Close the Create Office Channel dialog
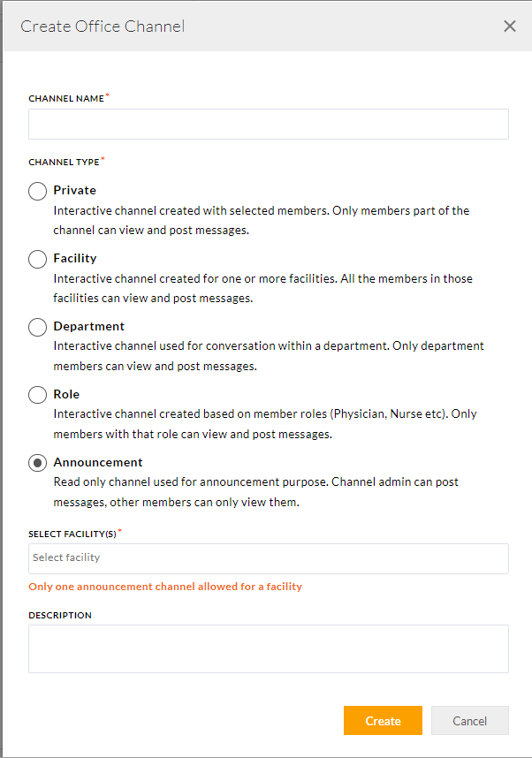Screen dimensions: 532x758 (x=509, y=27)
